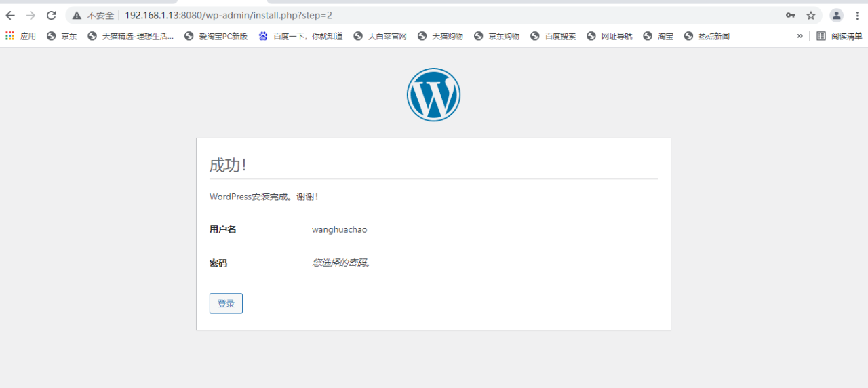Click the 您选择的密码。 text
868x388 pixels.
tap(342, 263)
